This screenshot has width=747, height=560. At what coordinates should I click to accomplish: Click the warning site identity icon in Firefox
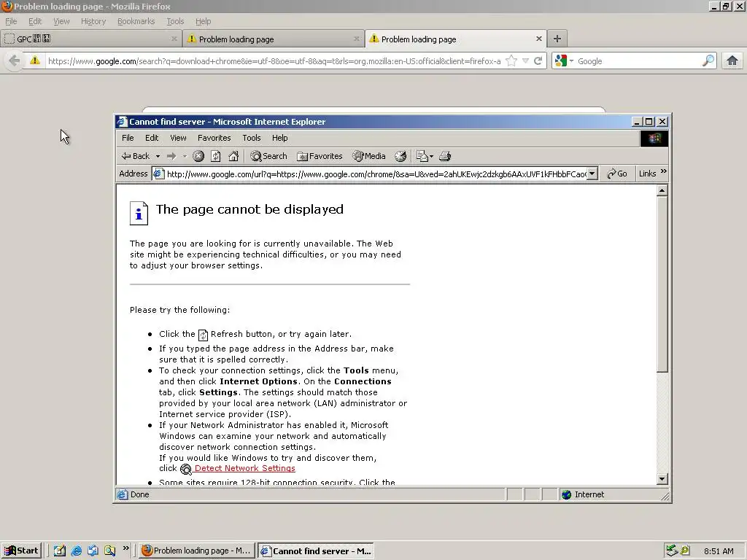pyautogui.click(x=35, y=61)
